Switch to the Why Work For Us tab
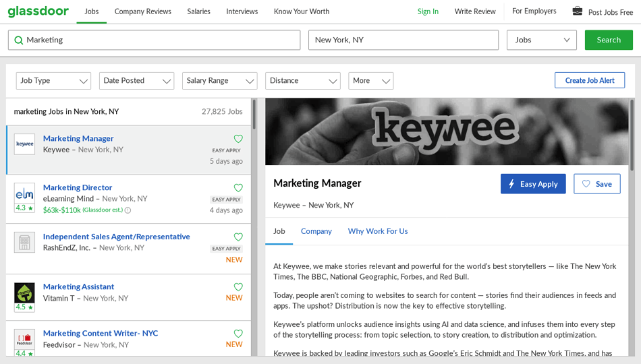This screenshot has width=641, height=364. pyautogui.click(x=378, y=231)
